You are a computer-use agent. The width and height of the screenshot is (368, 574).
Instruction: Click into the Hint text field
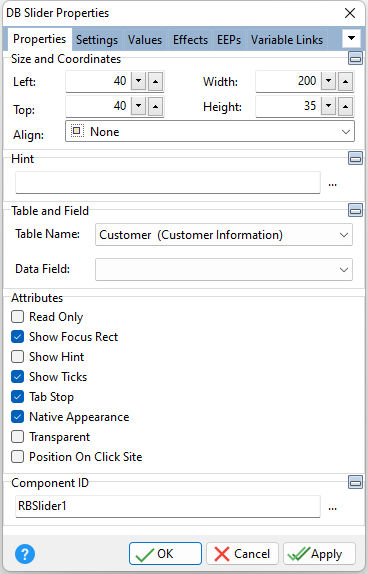168,182
